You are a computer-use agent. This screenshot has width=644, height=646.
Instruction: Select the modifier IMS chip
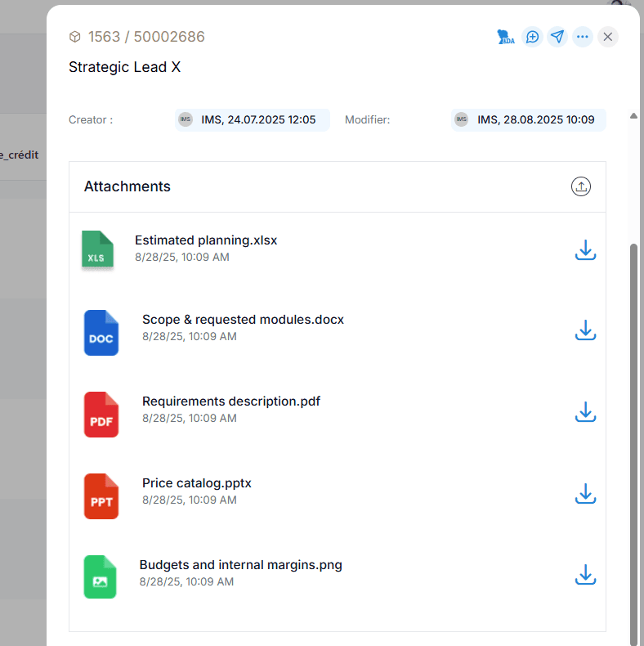[529, 120]
